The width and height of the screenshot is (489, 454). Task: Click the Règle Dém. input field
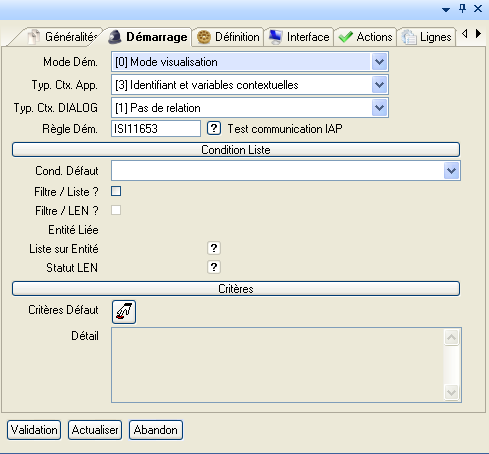pos(156,129)
